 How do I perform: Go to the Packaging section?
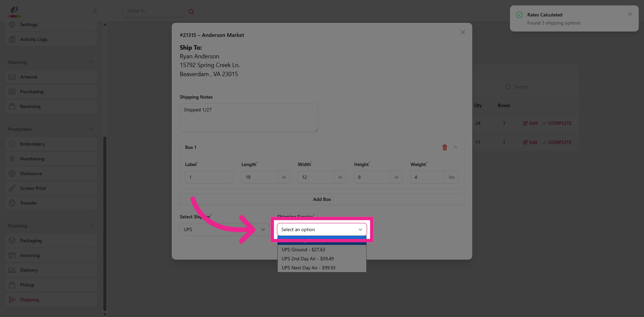tap(31, 241)
